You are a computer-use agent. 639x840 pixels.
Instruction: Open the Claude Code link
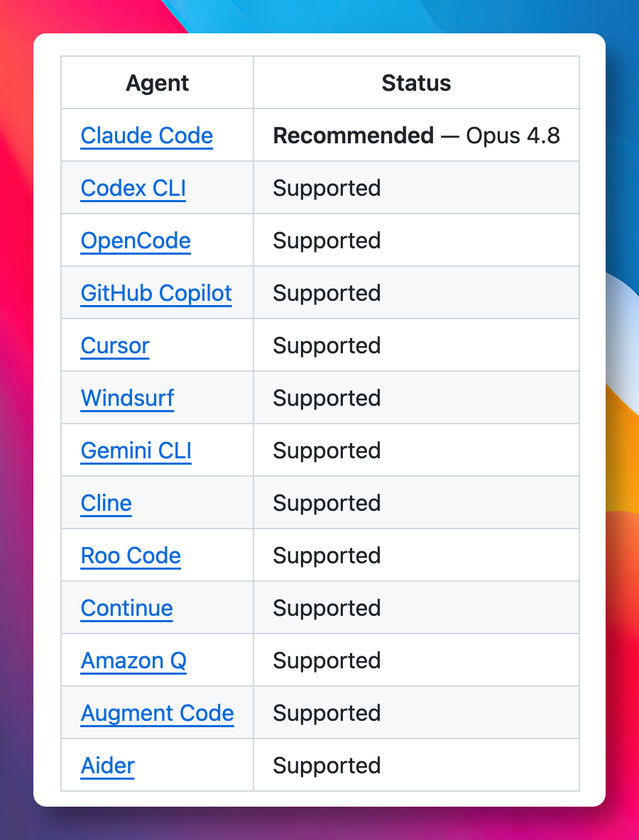(x=147, y=136)
